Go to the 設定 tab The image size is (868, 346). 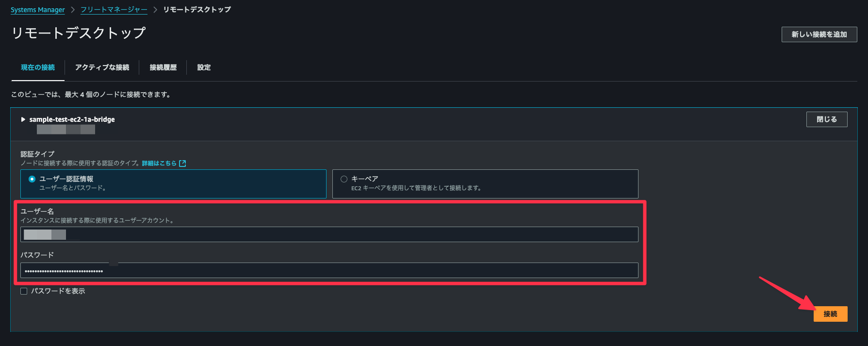click(x=204, y=67)
